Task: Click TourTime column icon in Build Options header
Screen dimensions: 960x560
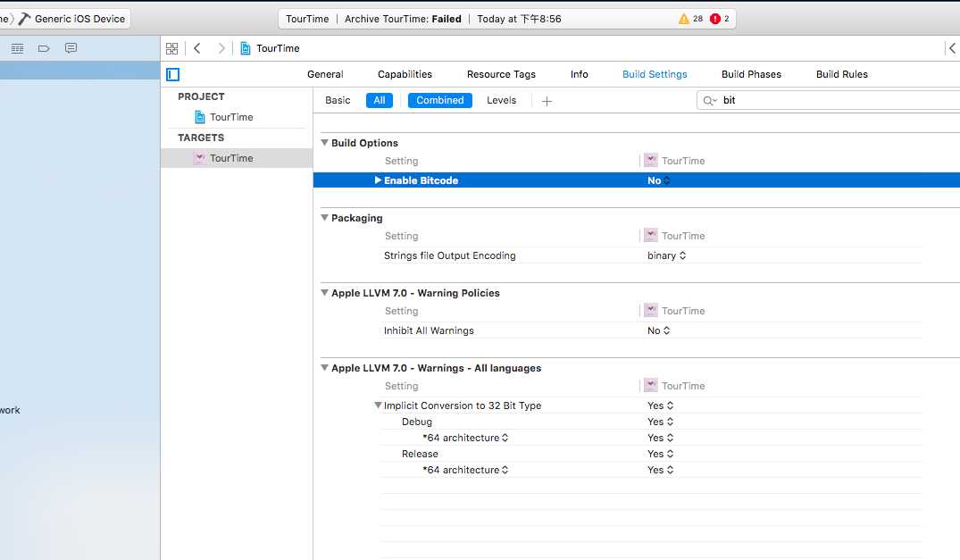Action: [x=651, y=161]
